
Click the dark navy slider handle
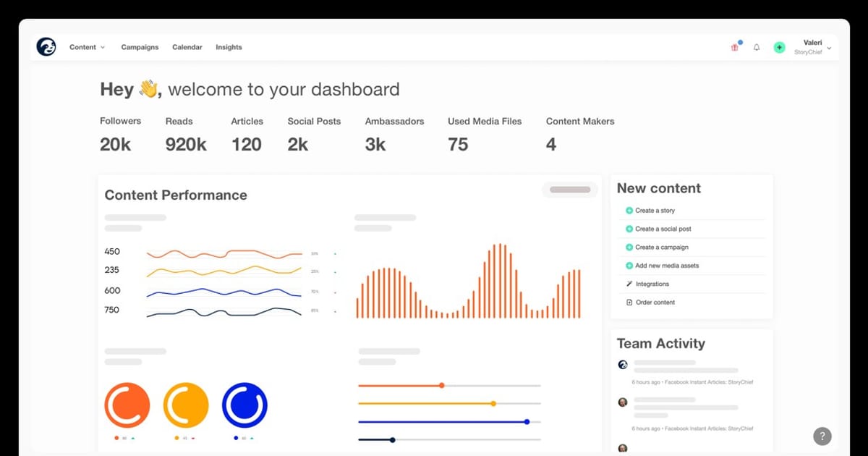tap(393, 439)
